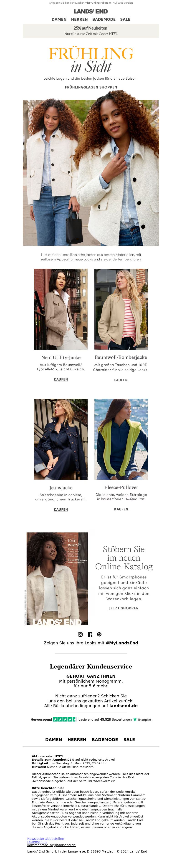
Task: Click the Lands' End logo at top
Action: click(91, 11)
